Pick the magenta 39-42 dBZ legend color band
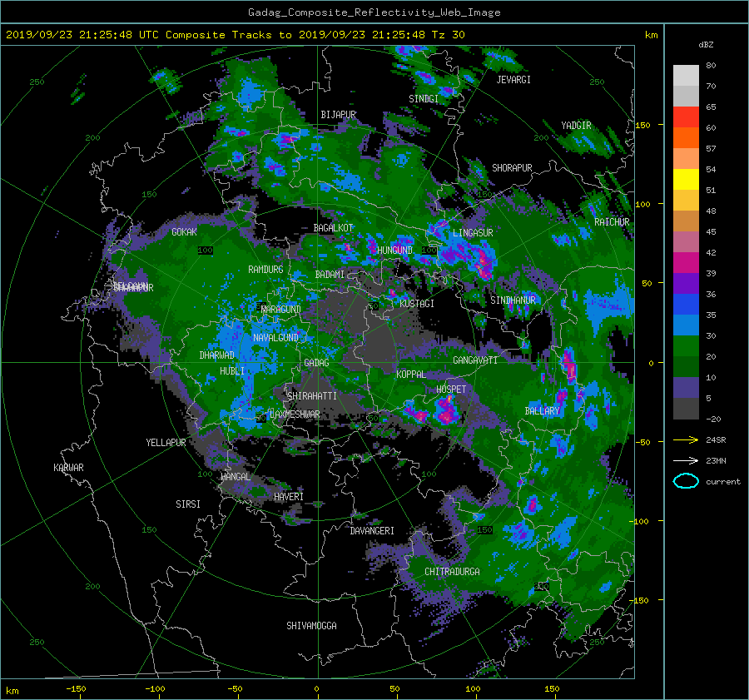 tap(686, 262)
